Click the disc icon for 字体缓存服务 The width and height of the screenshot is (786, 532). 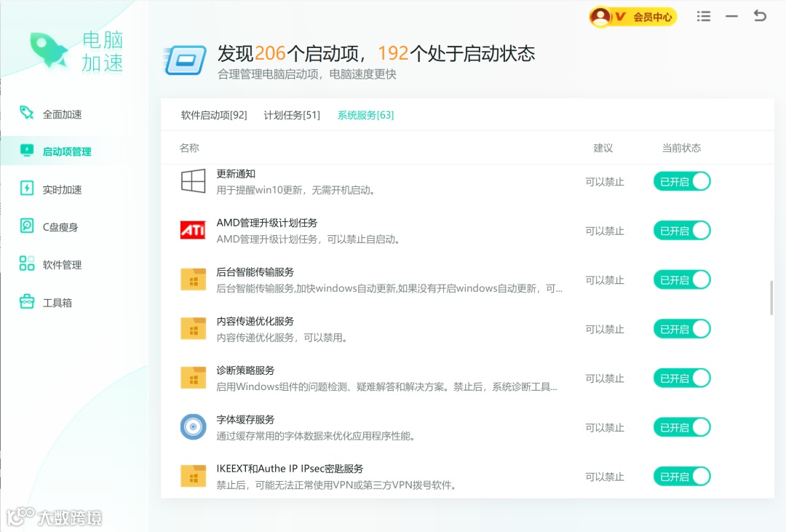[193, 426]
